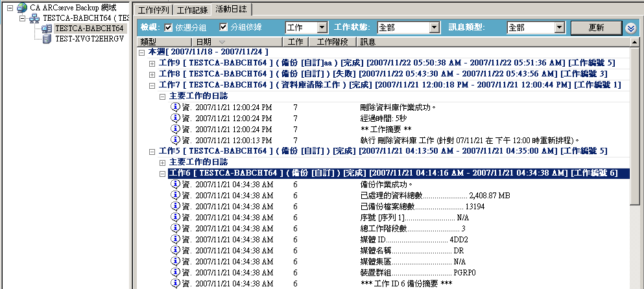Click the selected TESTCA-BABCHT64 server icon
Viewport: 644px width, 289px height.
47,29
